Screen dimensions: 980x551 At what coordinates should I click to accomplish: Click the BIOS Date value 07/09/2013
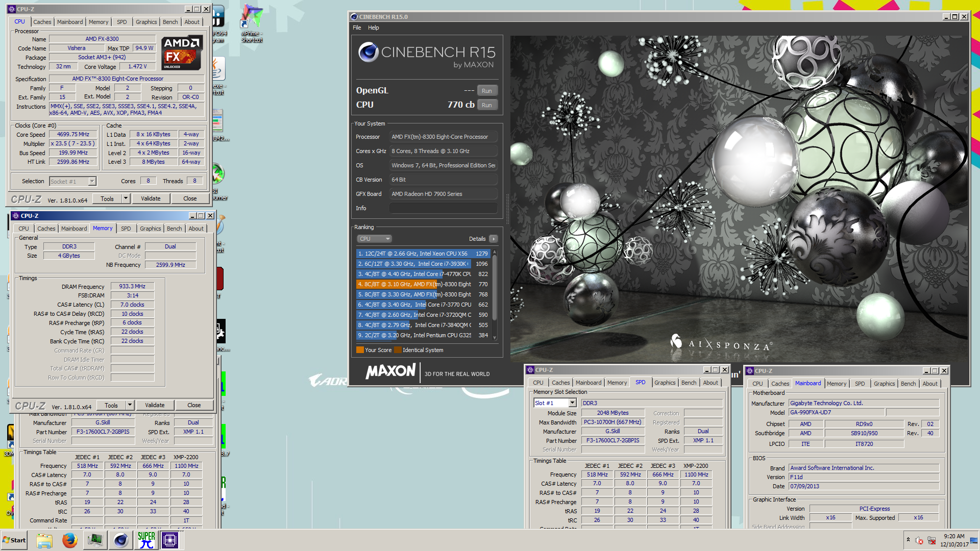864,486
